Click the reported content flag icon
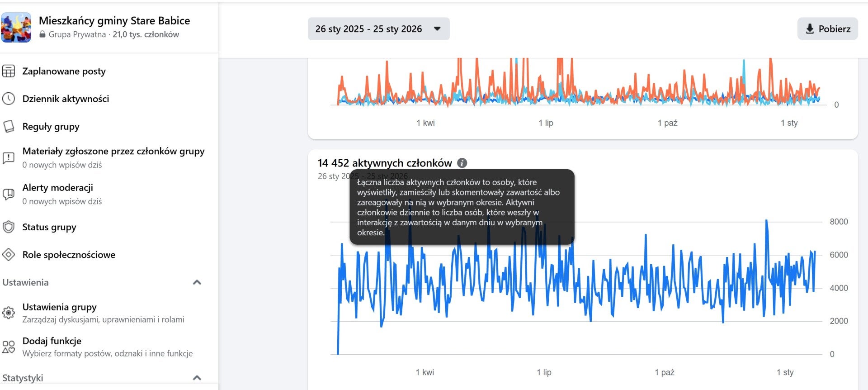This screenshot has width=868, height=390. tap(9, 157)
